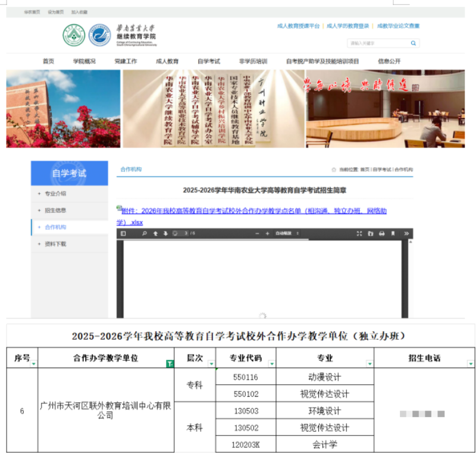Open the 招生电话 column filter dropdown
The width and height of the screenshot is (476, 461).
(471, 363)
